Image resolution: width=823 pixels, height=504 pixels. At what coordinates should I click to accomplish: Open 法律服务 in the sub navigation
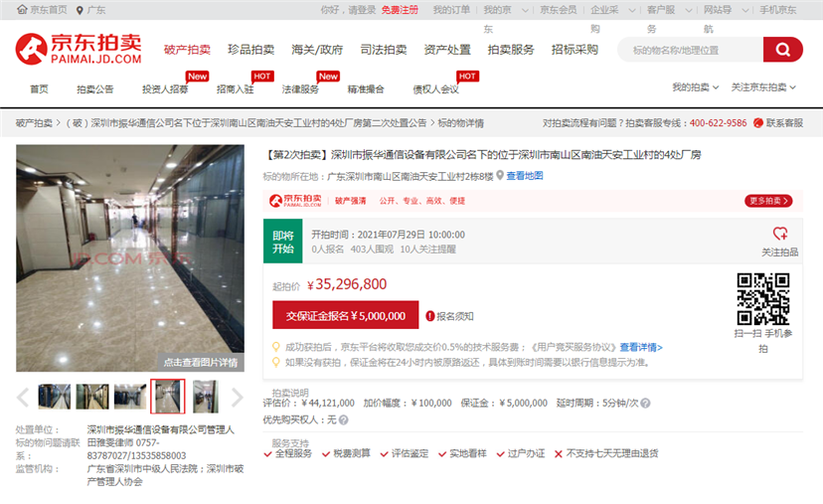click(300, 89)
